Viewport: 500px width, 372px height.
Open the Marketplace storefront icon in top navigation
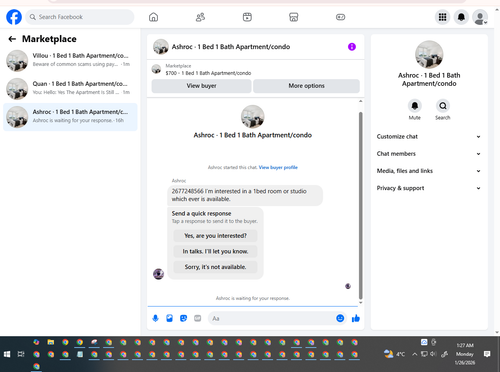[x=294, y=17]
